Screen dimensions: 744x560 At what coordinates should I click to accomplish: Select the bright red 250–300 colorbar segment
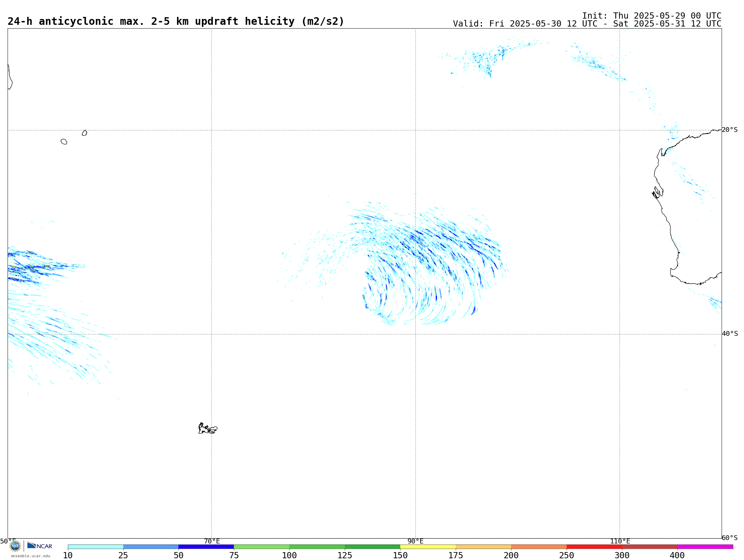point(594,547)
